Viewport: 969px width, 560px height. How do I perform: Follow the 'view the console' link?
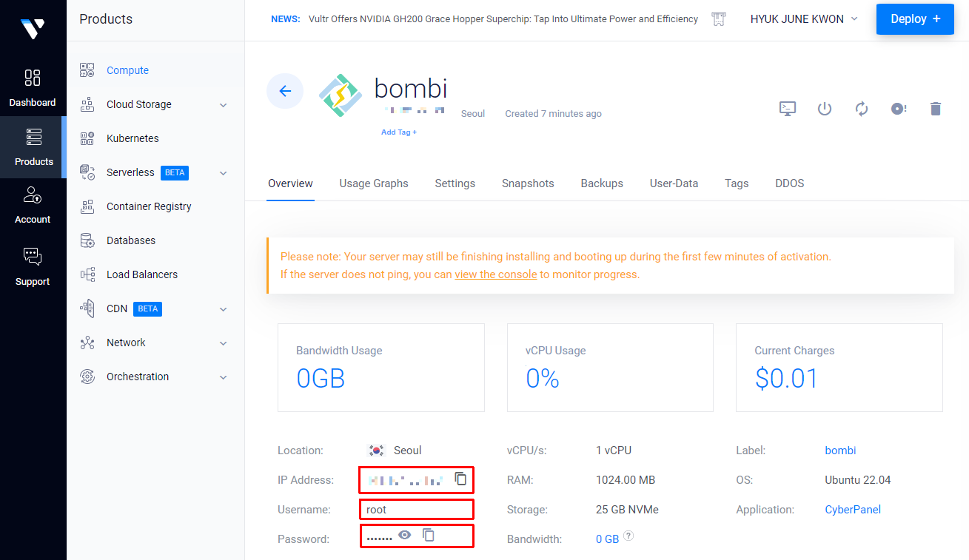(496, 274)
